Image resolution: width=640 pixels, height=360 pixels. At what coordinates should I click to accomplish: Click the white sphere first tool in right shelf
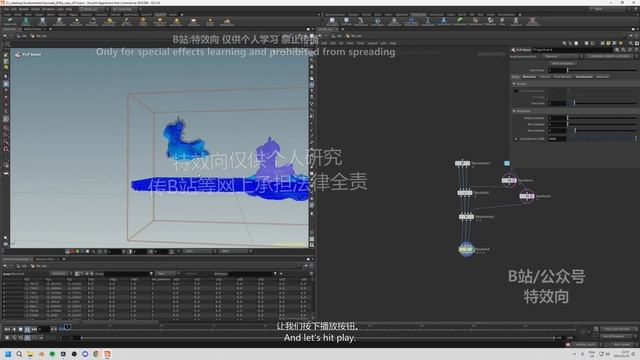[332, 20]
